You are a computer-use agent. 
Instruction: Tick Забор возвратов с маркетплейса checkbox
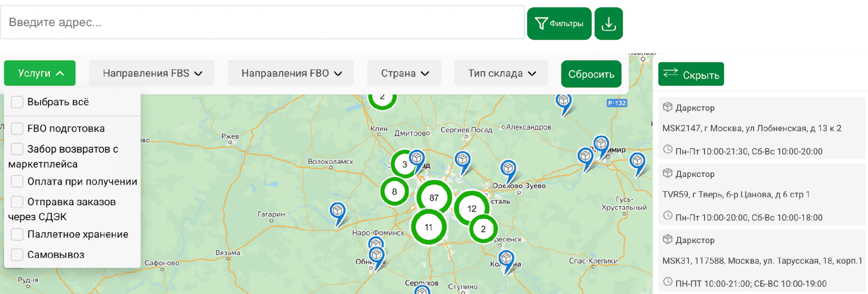(17, 149)
